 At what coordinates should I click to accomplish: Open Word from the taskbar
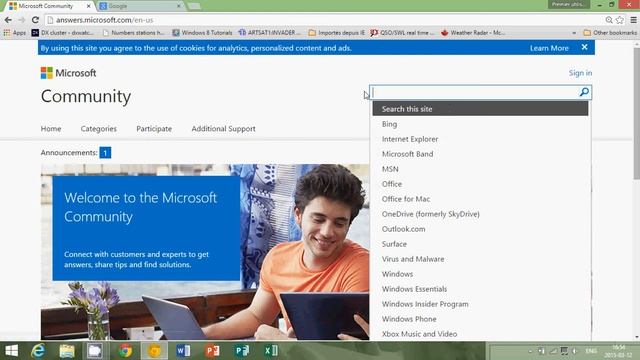coord(183,351)
